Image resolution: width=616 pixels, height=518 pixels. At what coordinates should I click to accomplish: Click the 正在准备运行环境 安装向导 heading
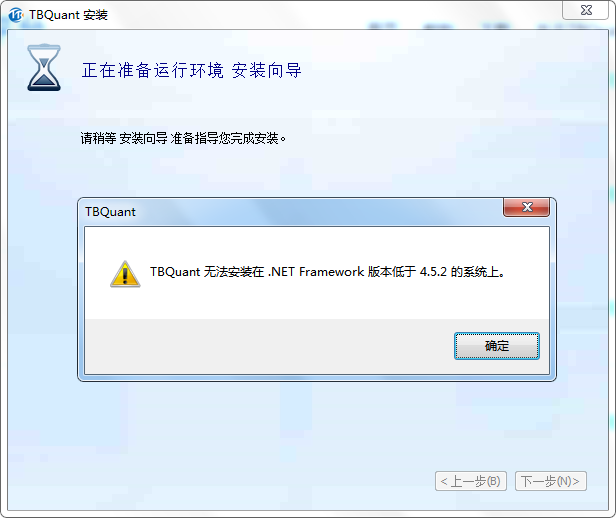point(191,71)
